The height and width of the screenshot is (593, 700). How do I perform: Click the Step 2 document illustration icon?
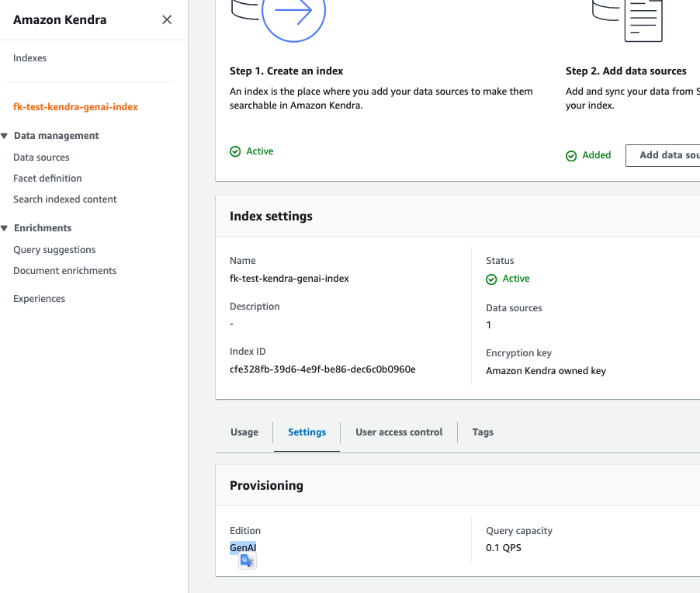(643, 20)
